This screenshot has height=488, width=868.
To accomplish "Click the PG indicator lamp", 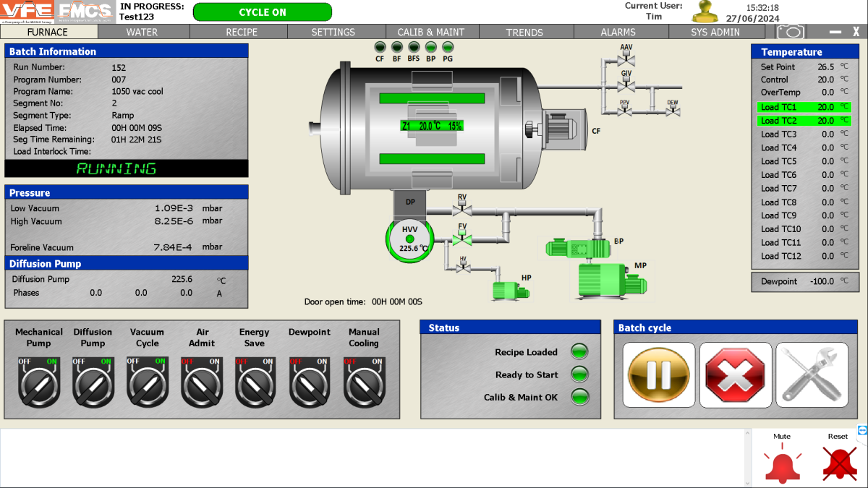I will click(448, 47).
